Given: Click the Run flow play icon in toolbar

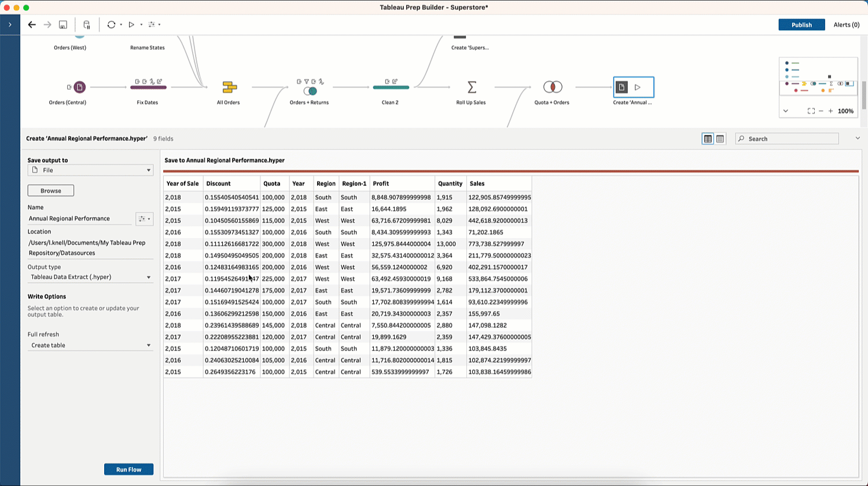Looking at the screenshot, I should (x=131, y=24).
